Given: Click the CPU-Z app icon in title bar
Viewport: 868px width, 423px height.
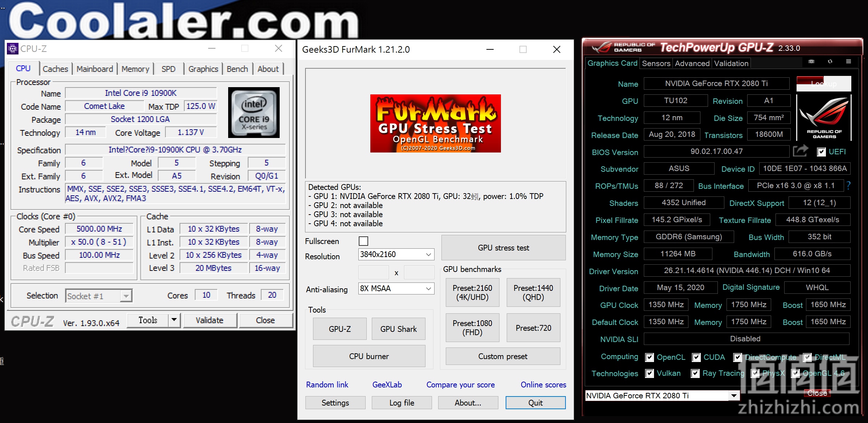Looking at the screenshot, I should point(13,48).
